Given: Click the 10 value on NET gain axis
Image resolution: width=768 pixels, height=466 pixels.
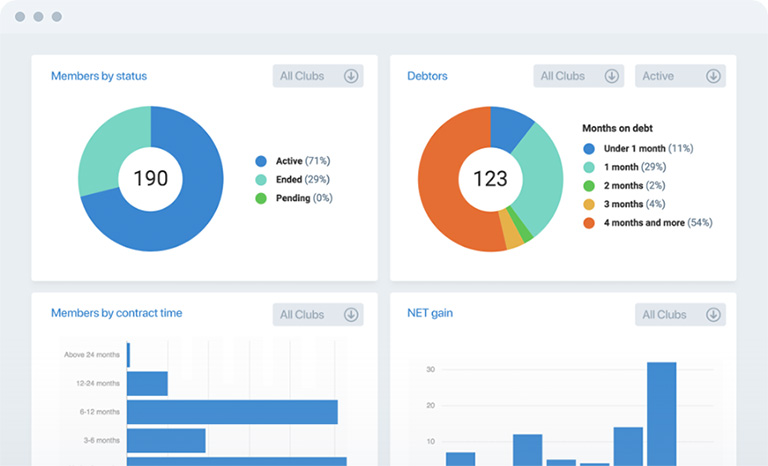Looking at the screenshot, I should pos(431,441).
